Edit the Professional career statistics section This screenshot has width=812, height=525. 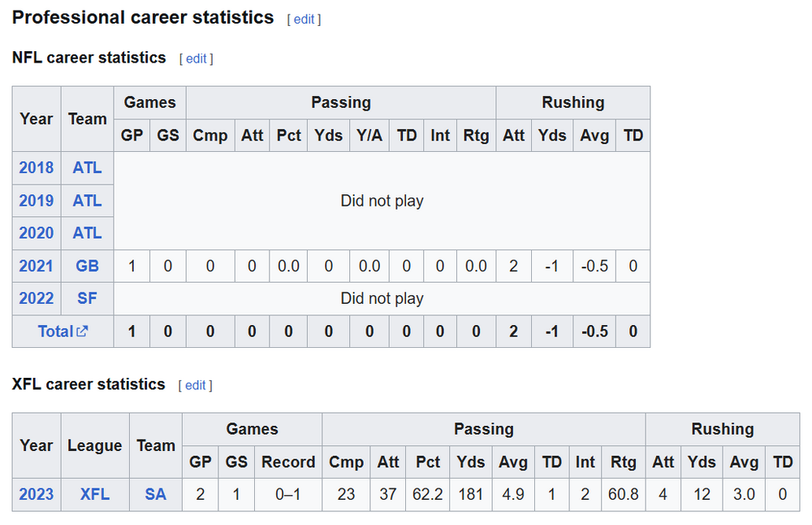pyautogui.click(x=304, y=20)
